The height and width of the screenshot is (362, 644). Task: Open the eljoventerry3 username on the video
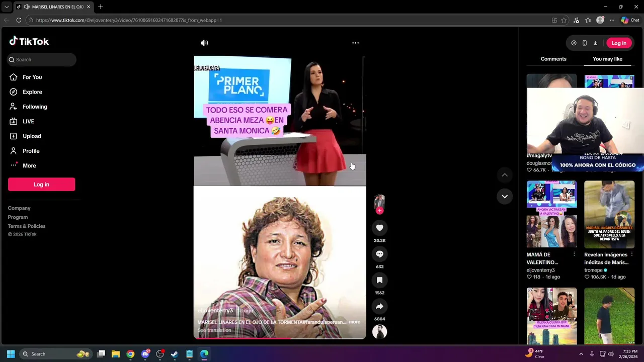click(x=215, y=311)
